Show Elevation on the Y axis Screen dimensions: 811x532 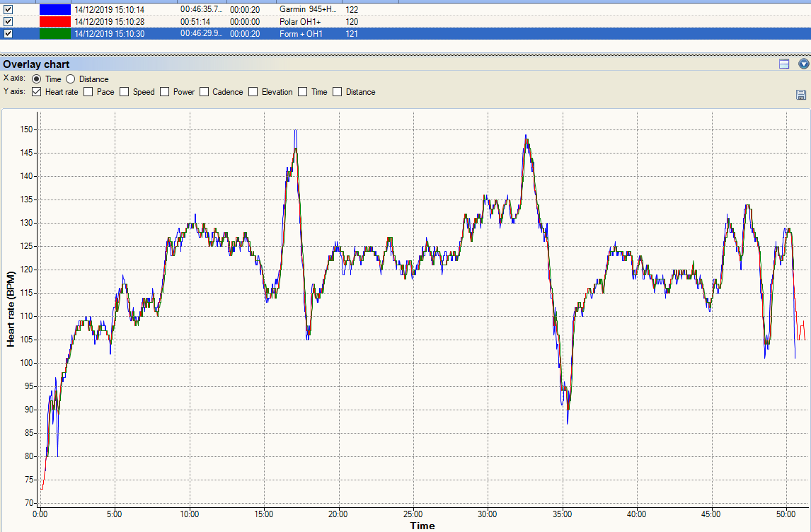tap(253, 92)
